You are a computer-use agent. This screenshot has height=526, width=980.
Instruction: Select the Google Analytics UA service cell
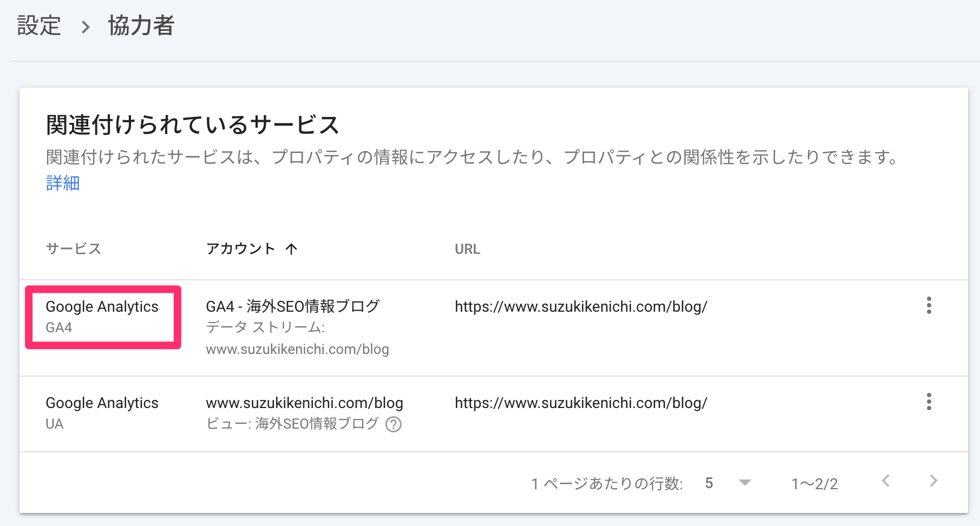pyautogui.click(x=102, y=413)
